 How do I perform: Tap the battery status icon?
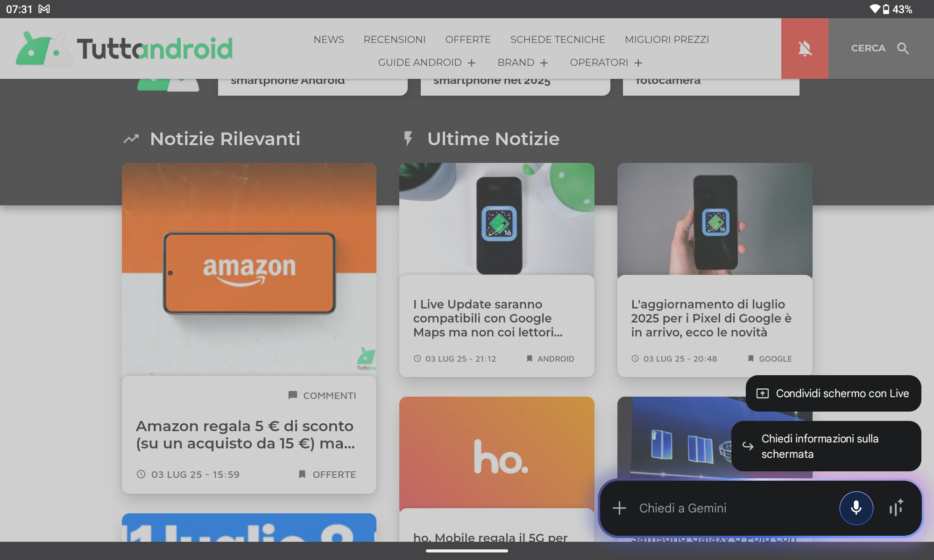[x=886, y=9]
